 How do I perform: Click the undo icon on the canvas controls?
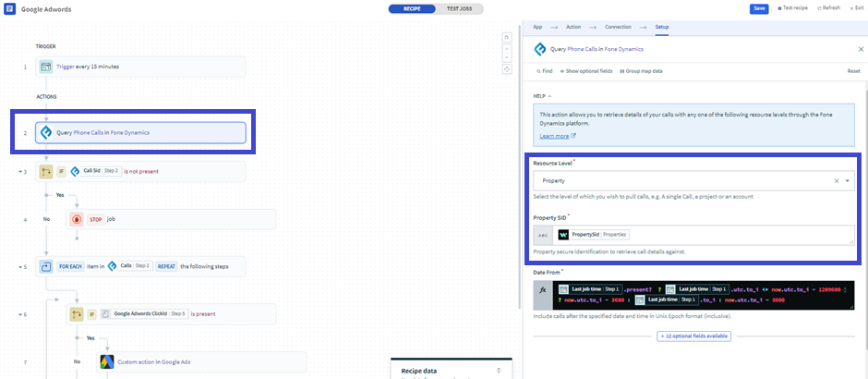tap(506, 38)
